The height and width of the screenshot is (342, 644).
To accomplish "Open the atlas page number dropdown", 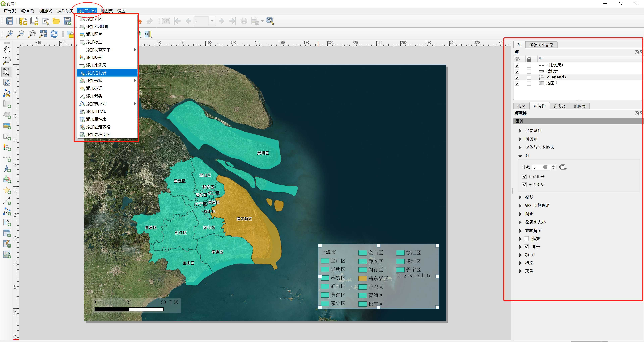I will tap(212, 21).
